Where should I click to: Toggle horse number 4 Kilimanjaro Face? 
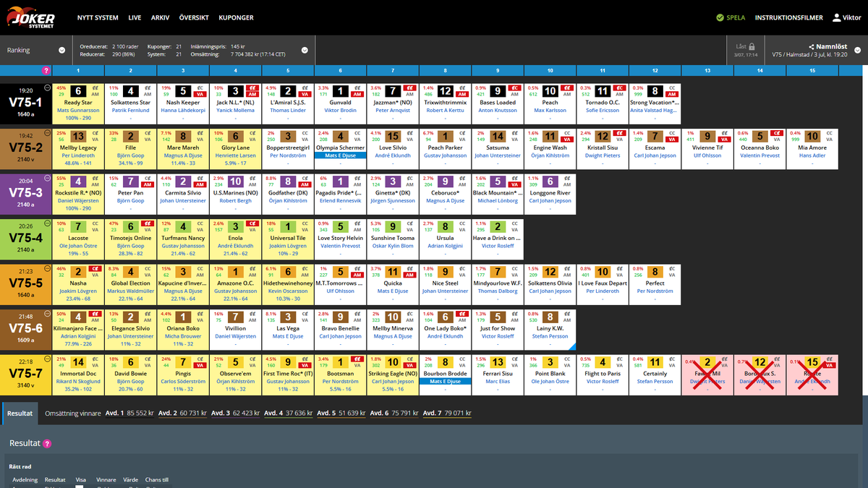[79, 317]
